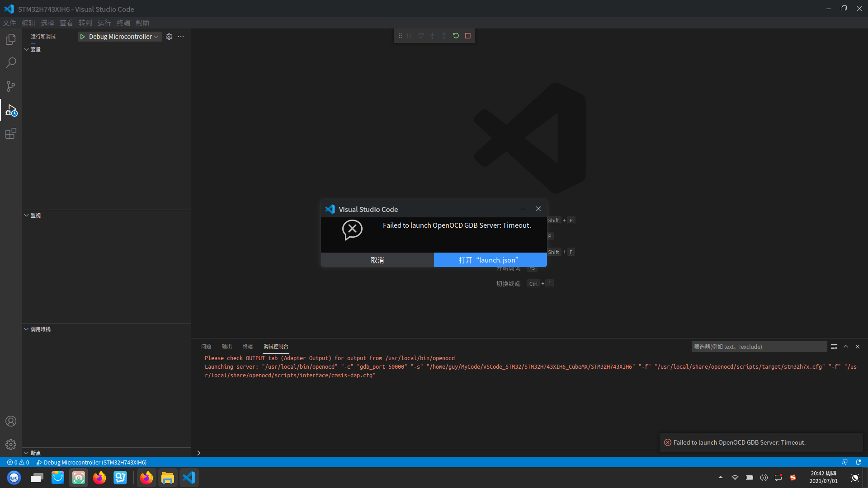The height and width of the screenshot is (488, 868).
Task: Open the 终端 (Terminal) menu
Action: pos(123,23)
